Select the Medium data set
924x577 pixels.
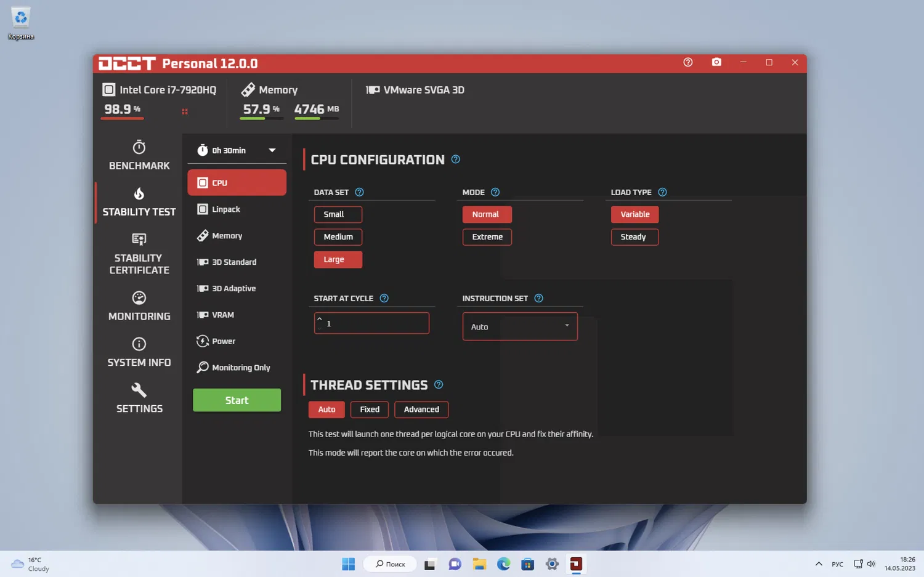338,237
